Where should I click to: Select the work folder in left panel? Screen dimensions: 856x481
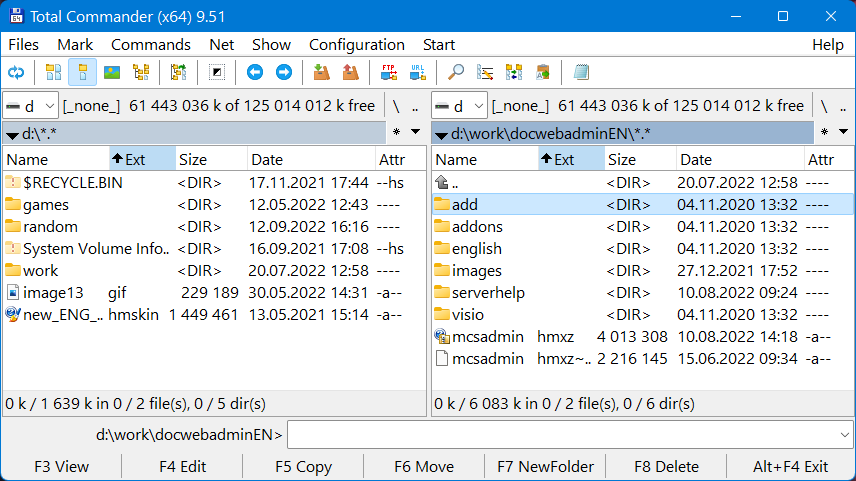(x=214, y=271)
